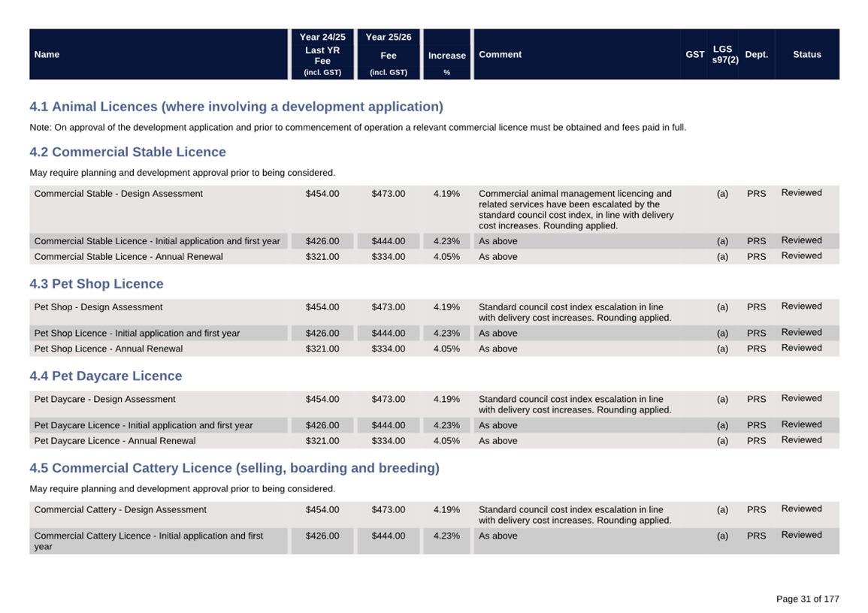
Task: Click the GST column header
Action: (x=694, y=54)
